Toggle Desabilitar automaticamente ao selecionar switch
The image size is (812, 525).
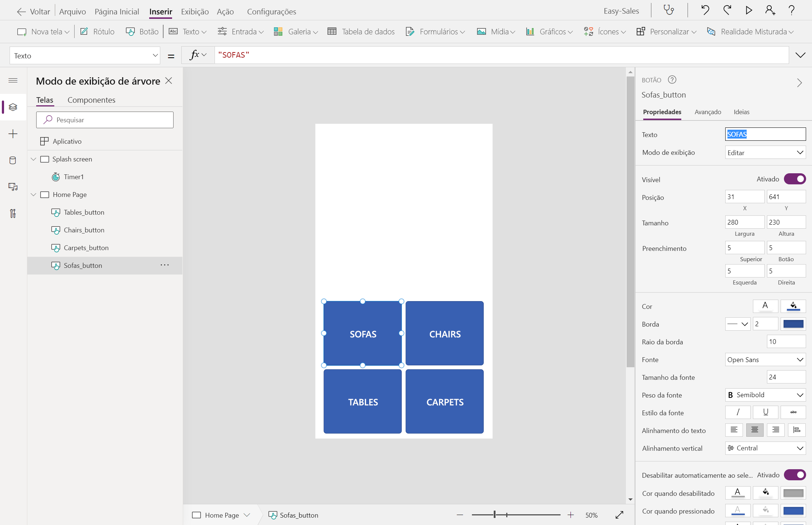[x=795, y=475]
